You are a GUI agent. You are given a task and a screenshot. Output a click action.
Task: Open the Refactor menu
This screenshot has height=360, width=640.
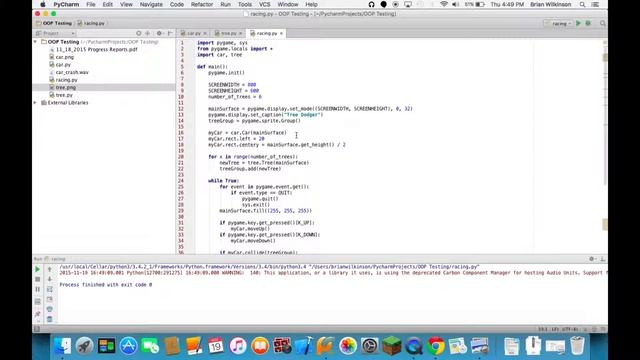click(x=202, y=4)
